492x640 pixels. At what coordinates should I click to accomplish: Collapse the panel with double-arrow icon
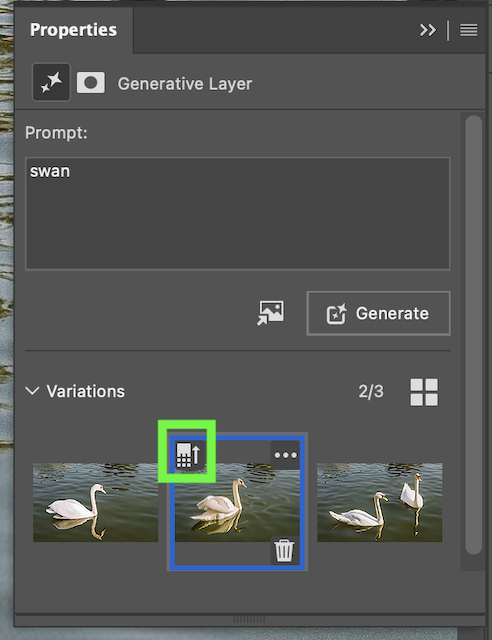point(427,30)
